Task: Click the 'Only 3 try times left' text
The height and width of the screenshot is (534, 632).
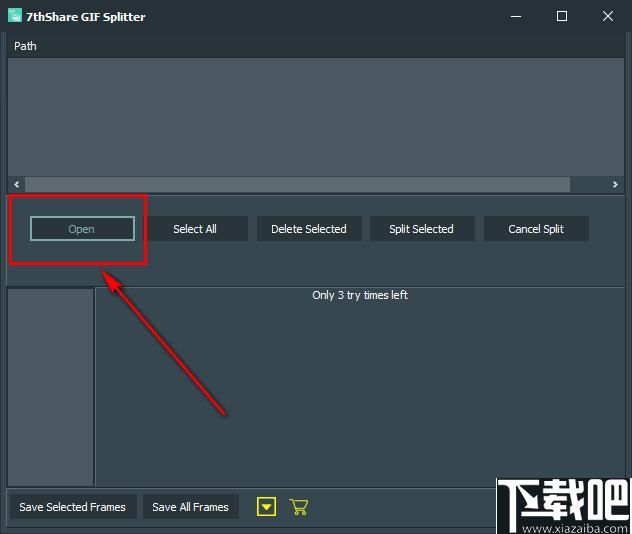Action: tap(360, 295)
